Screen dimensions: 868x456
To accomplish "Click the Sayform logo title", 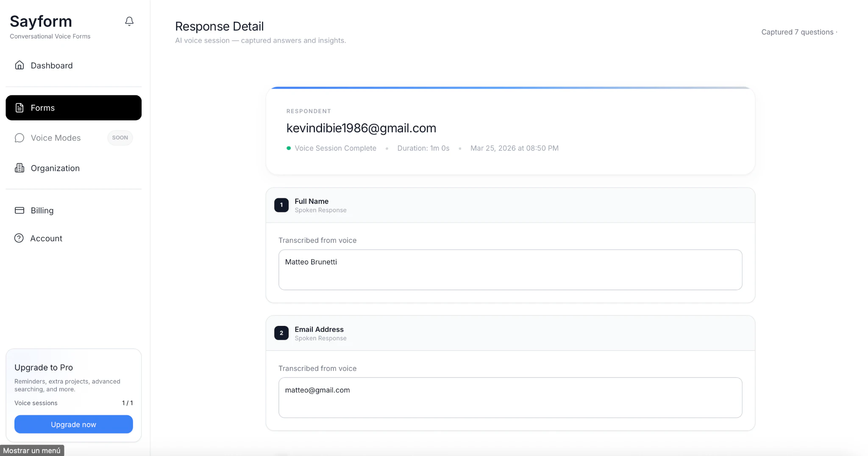I will 41,21.
